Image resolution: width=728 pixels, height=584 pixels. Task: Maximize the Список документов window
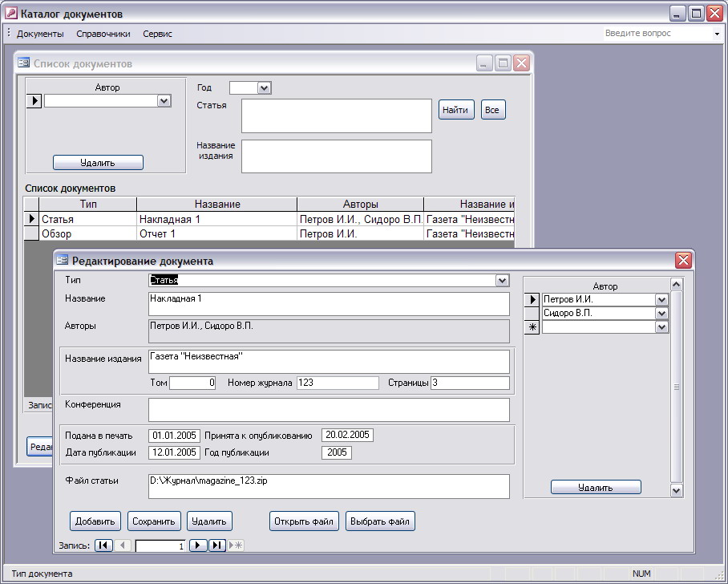pyautogui.click(x=503, y=63)
